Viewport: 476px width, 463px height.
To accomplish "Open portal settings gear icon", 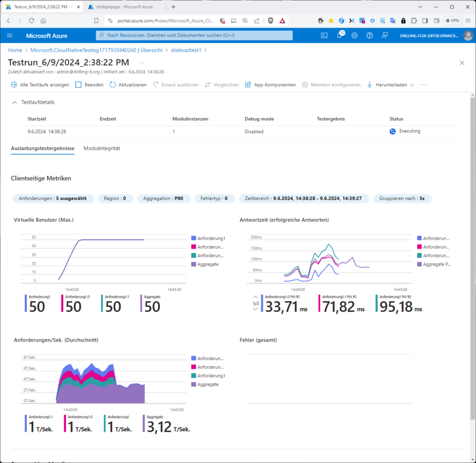I will [x=354, y=35].
